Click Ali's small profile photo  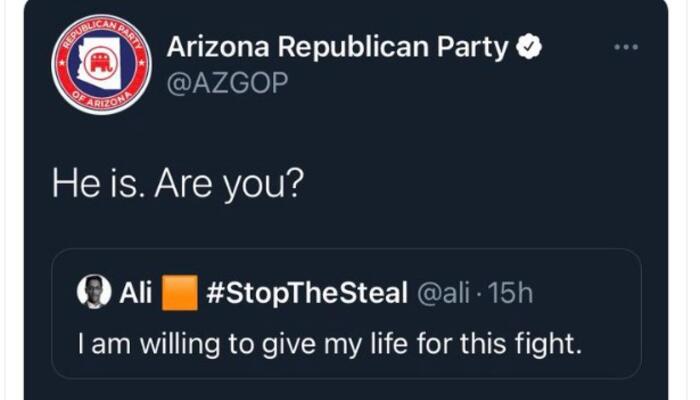[x=92, y=292]
